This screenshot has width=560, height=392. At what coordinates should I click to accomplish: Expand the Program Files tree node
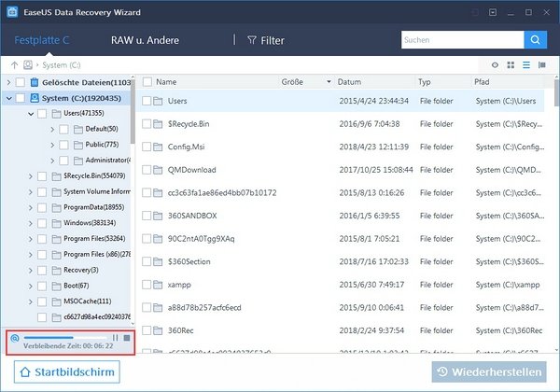click(31, 239)
